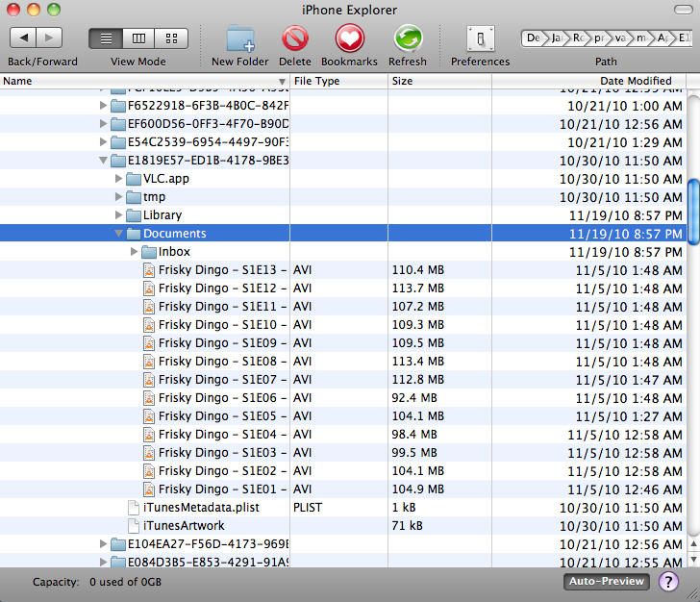This screenshot has height=602, width=700.
Task: Click the 110.4 MB size cell
Action: (418, 270)
